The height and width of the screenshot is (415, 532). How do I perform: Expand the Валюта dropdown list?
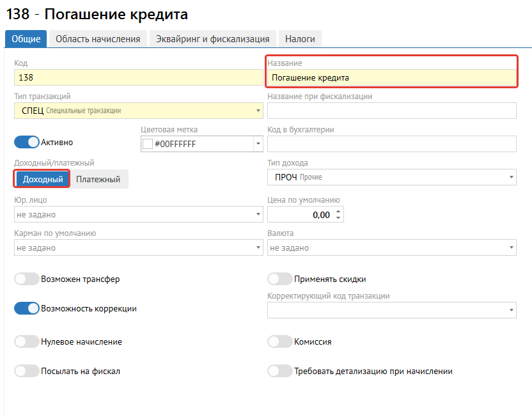[x=512, y=248]
